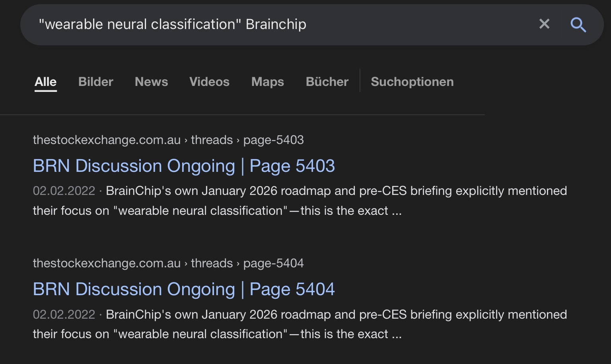Click thestockexchange.com.au domain above Page 5403 result
Image resolution: width=611 pixels, height=364 pixels.
tap(107, 140)
